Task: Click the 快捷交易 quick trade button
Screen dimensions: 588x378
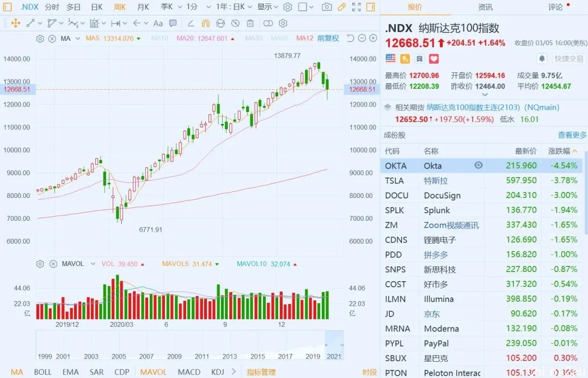Action: pos(569,58)
